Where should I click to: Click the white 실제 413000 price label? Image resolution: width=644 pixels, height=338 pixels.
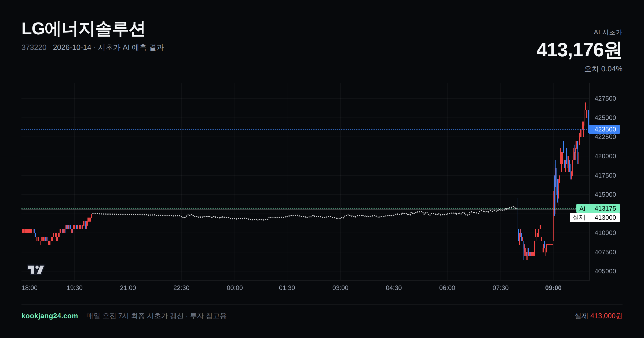595,218
